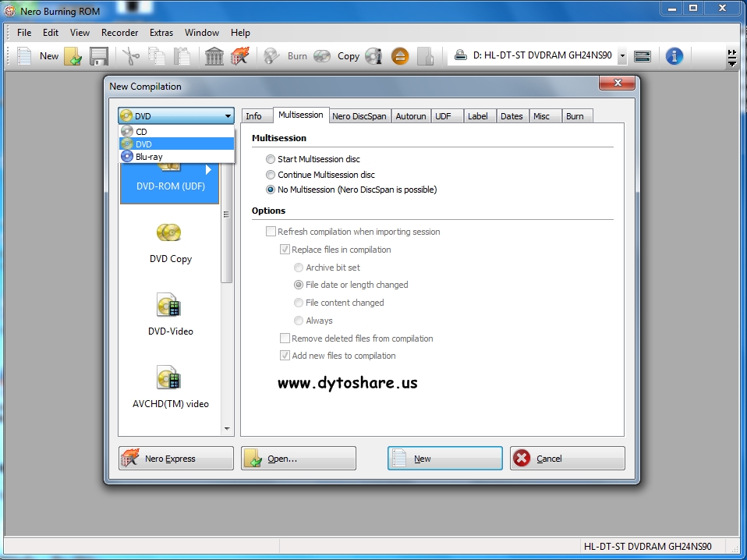
Task: Click the New button in the dialog
Action: pyautogui.click(x=445, y=459)
